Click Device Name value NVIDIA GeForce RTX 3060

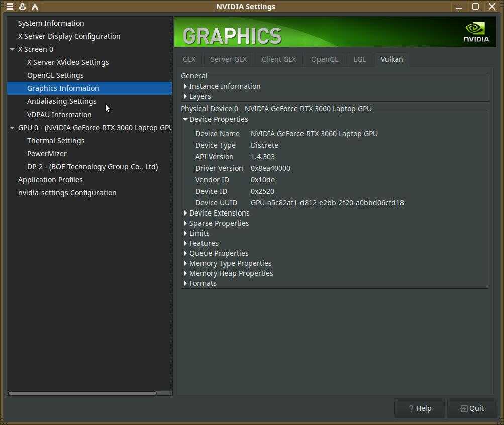pos(314,134)
